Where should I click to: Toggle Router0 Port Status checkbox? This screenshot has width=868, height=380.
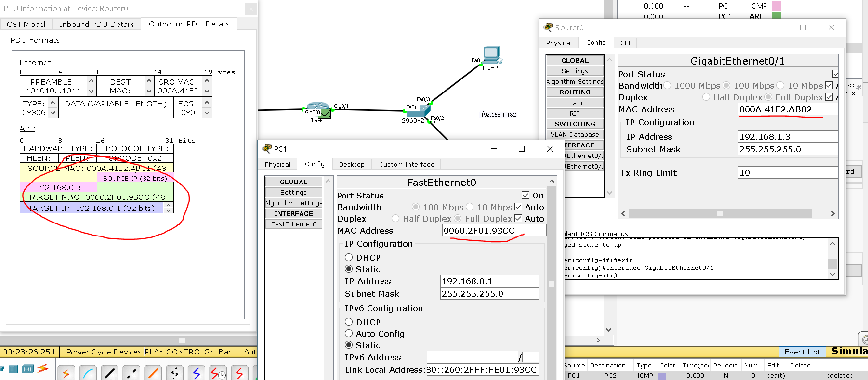click(835, 74)
